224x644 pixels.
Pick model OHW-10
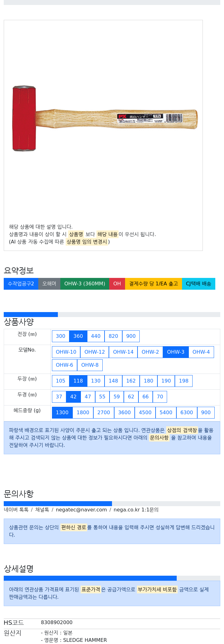tap(66, 352)
